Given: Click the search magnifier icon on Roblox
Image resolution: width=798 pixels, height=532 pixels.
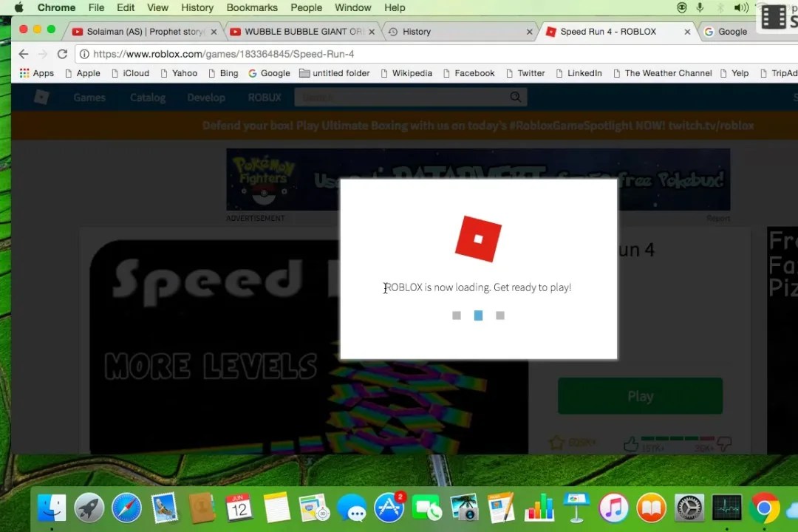Looking at the screenshot, I should click(x=515, y=98).
